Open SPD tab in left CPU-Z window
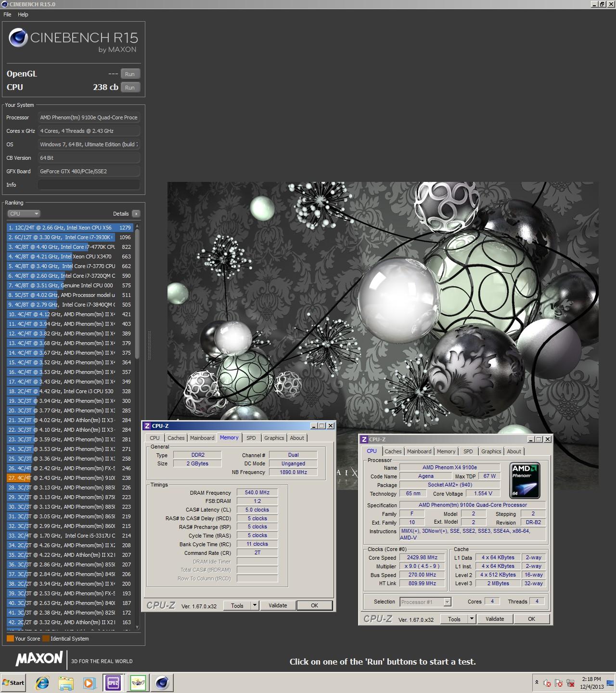The height and width of the screenshot is (693, 616). pos(251,438)
